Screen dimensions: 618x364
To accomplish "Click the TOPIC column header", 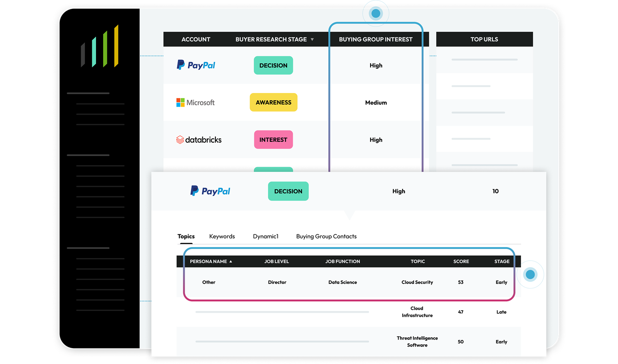I will [x=418, y=261].
